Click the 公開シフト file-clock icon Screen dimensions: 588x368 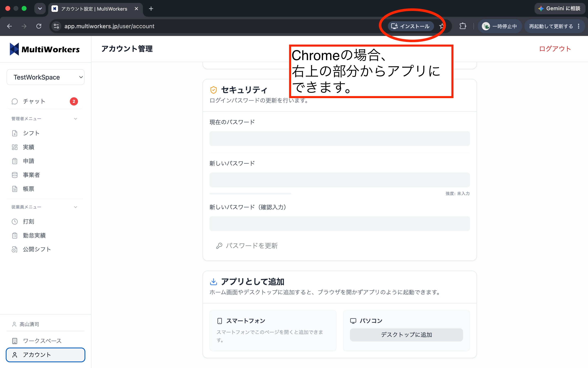tap(14, 249)
